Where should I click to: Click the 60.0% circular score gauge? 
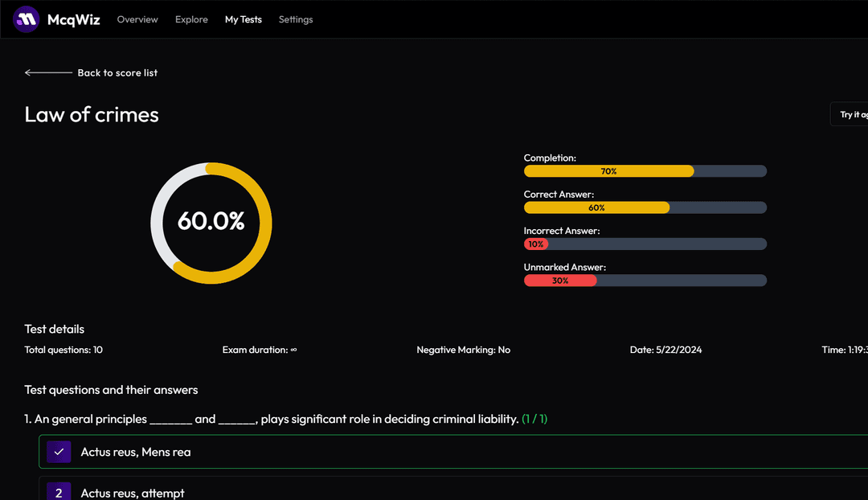point(211,223)
